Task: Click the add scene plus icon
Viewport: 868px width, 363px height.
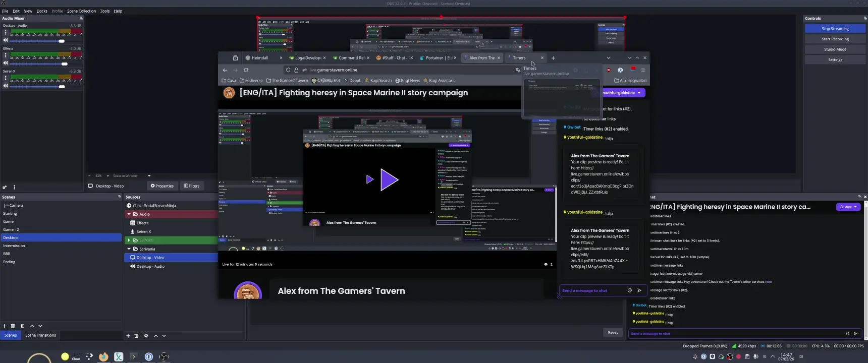Action: coord(5,326)
